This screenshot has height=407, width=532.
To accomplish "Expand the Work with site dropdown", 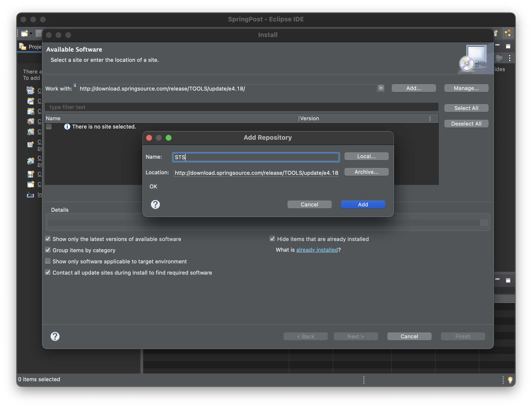I will pos(381,88).
